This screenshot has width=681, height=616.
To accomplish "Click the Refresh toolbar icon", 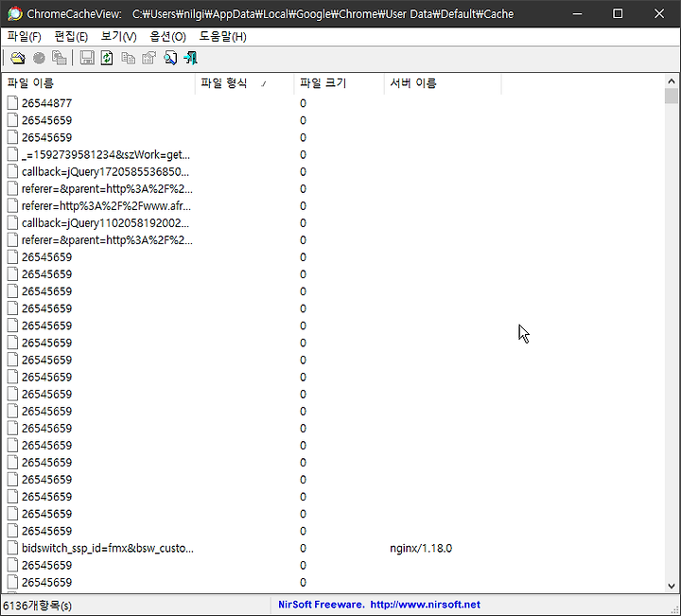I will pyautogui.click(x=107, y=59).
